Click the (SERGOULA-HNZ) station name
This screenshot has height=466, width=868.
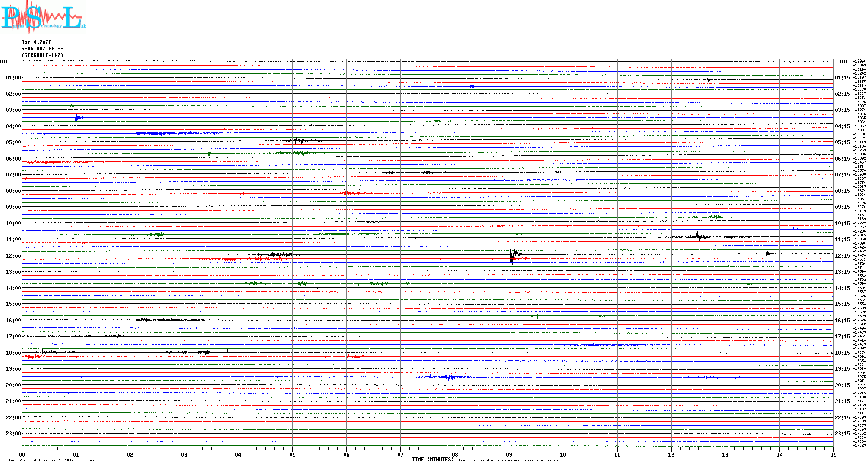click(42, 55)
